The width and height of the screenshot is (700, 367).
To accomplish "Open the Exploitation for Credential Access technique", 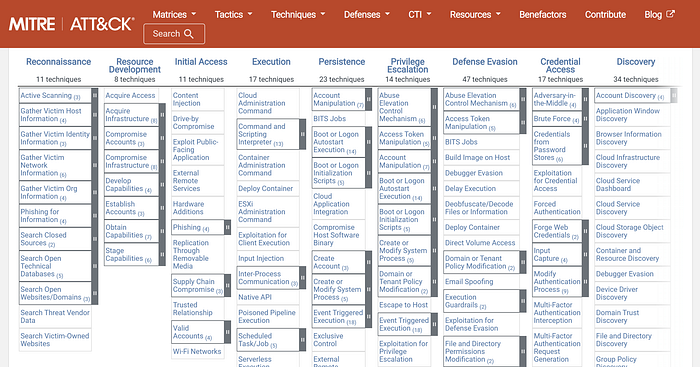I will (557, 181).
